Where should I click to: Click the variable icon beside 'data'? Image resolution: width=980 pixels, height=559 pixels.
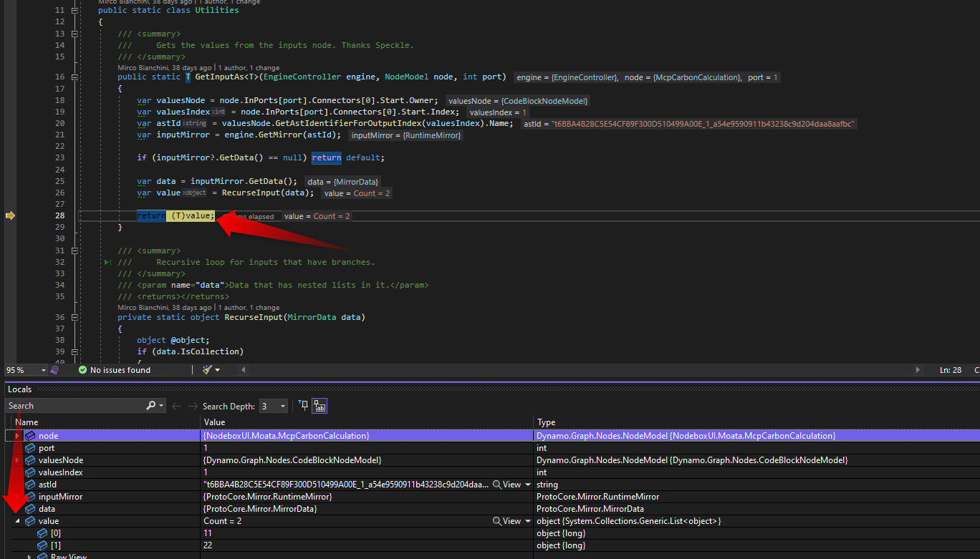(30, 509)
